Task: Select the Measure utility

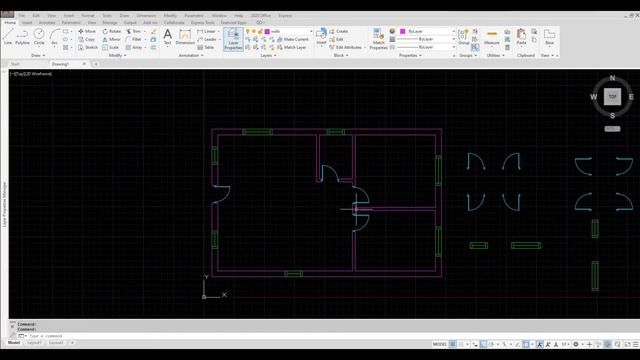Action: [x=492, y=37]
